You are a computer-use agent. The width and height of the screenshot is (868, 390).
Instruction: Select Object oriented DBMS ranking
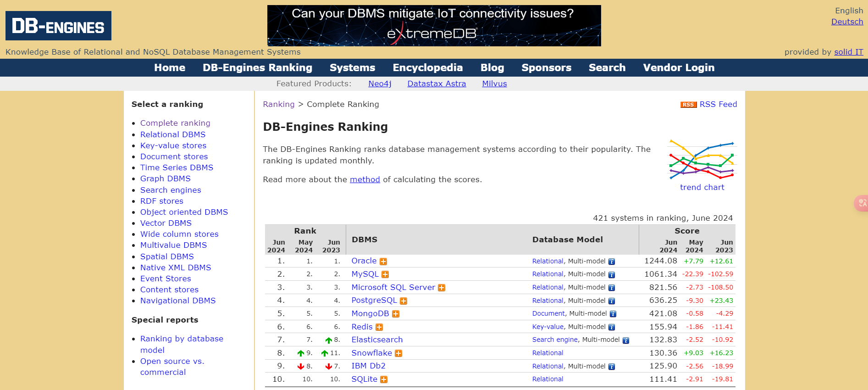click(184, 212)
